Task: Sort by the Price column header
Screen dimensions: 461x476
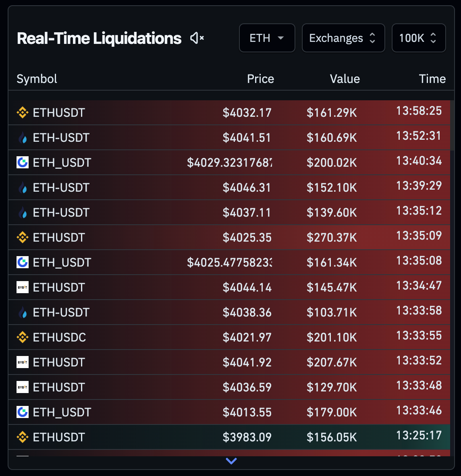Action: [260, 79]
